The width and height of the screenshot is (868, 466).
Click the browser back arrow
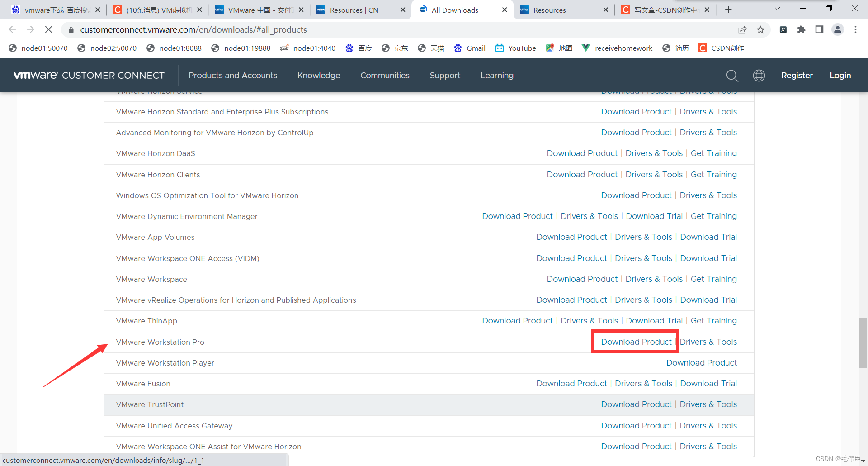pyautogui.click(x=12, y=29)
